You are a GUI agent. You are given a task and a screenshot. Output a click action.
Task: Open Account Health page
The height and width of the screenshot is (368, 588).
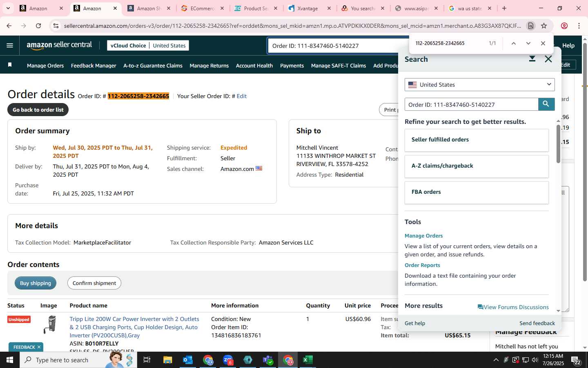(x=254, y=65)
